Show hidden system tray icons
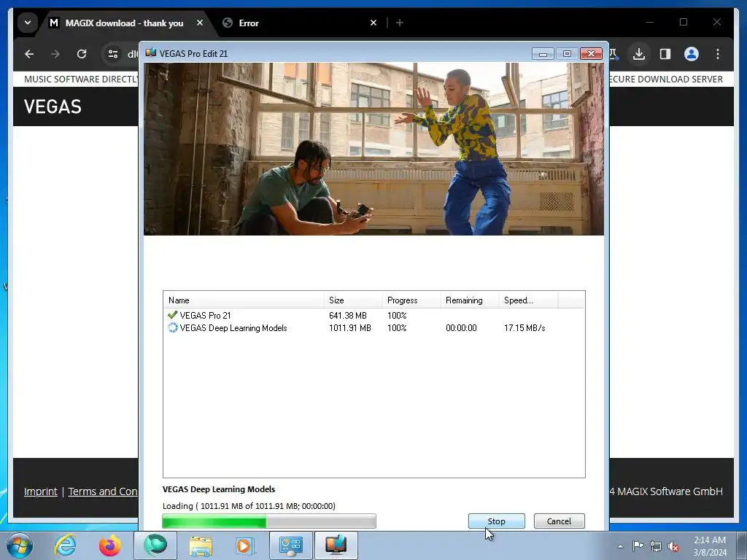The image size is (747, 560). pyautogui.click(x=620, y=546)
